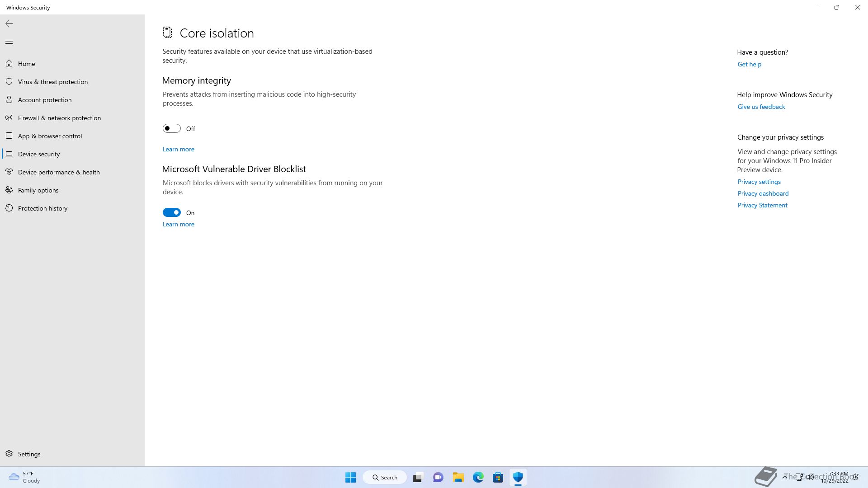
Task: Open App & browser control
Action: (x=72, y=136)
